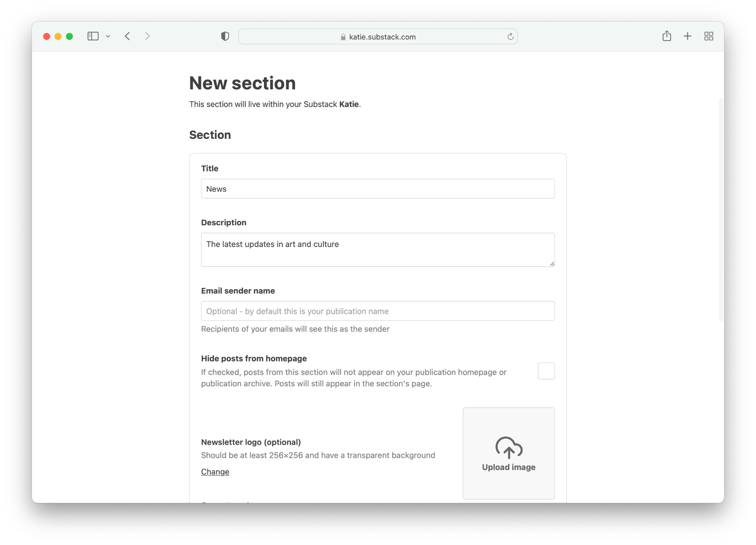This screenshot has width=756, height=545.
Task: Click the privacy shield icon
Action: 225,36
